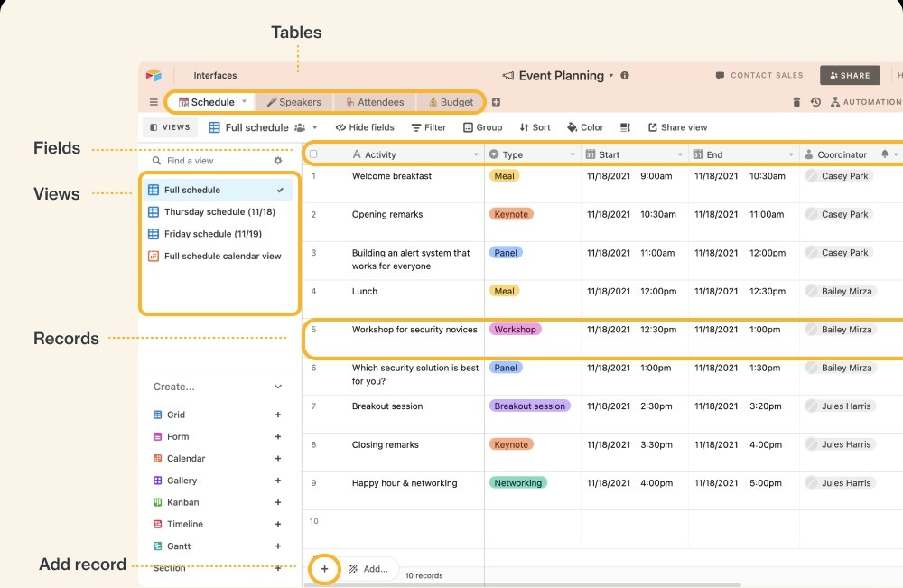
Task: Open the tables list hamburger menu
Action: [x=154, y=102]
